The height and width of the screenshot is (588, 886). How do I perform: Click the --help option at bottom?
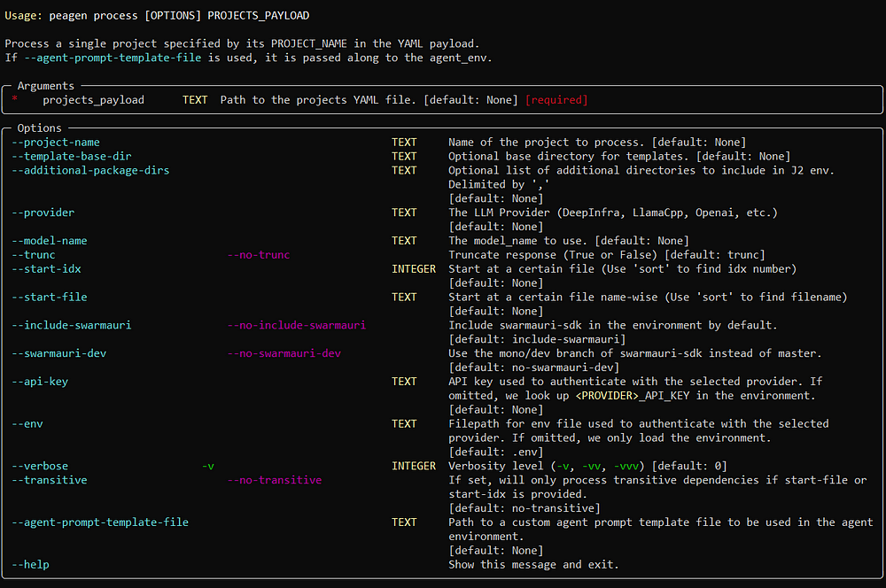click(x=30, y=565)
